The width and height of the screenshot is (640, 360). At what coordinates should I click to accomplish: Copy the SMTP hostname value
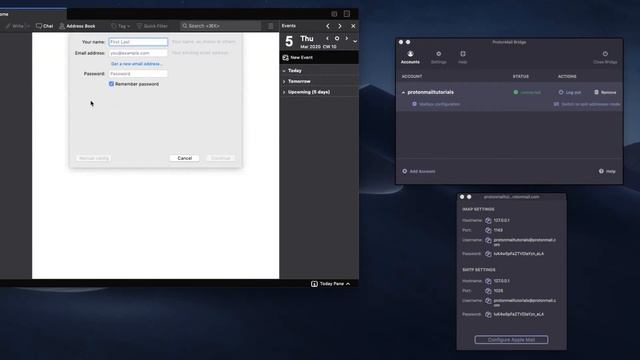pos(488,281)
